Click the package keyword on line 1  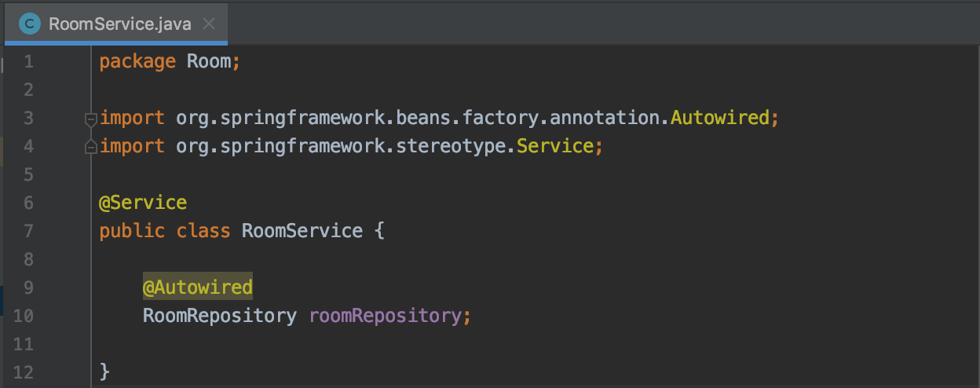[137, 62]
